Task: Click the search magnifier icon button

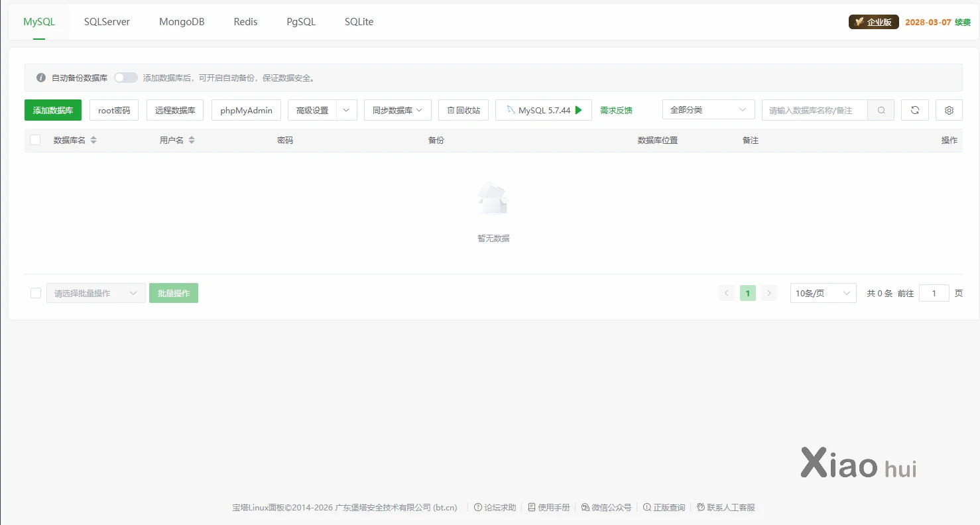Action: click(881, 110)
